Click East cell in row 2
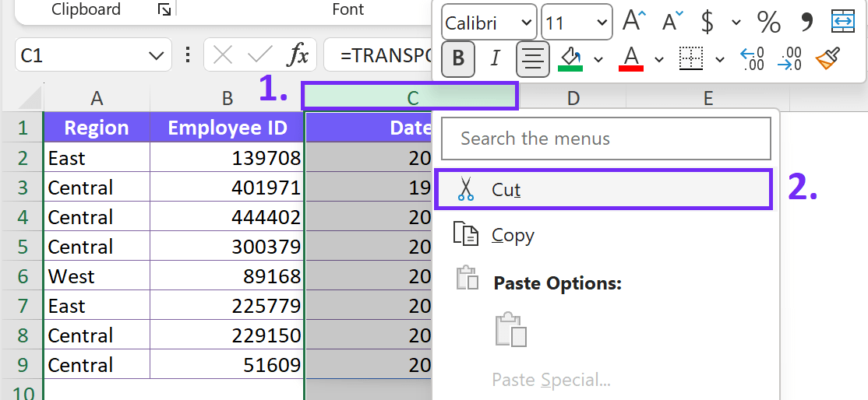 97,158
